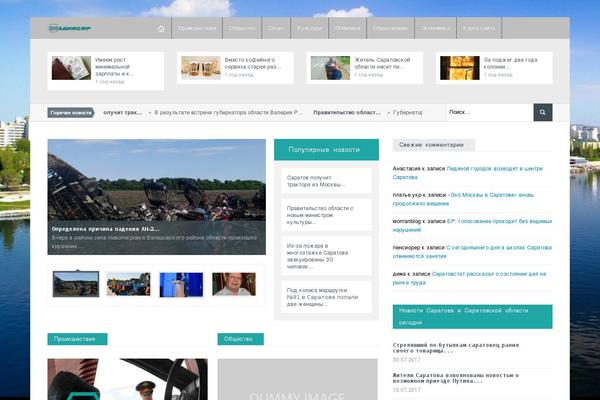Screen dimensions: 600x400
Task: Open the За поджог два года колонии card
Action: 494,68
